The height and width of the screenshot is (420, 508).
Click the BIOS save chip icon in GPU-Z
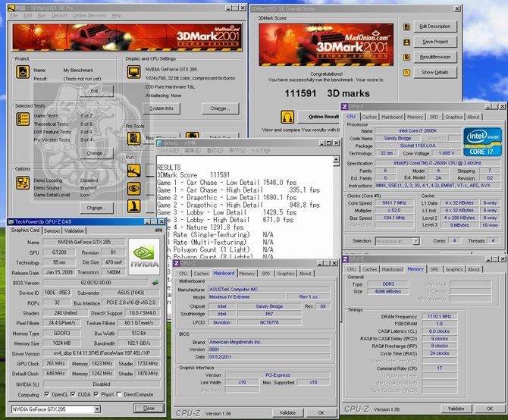click(155, 282)
